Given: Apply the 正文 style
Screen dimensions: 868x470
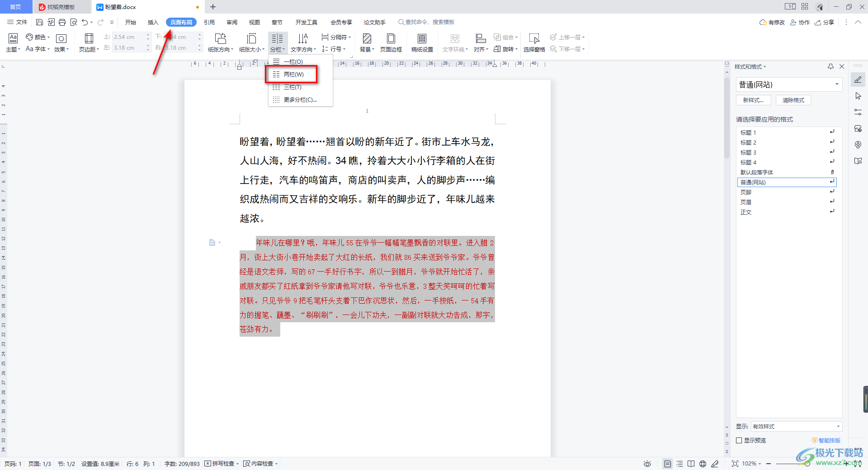Looking at the screenshot, I should [x=787, y=212].
